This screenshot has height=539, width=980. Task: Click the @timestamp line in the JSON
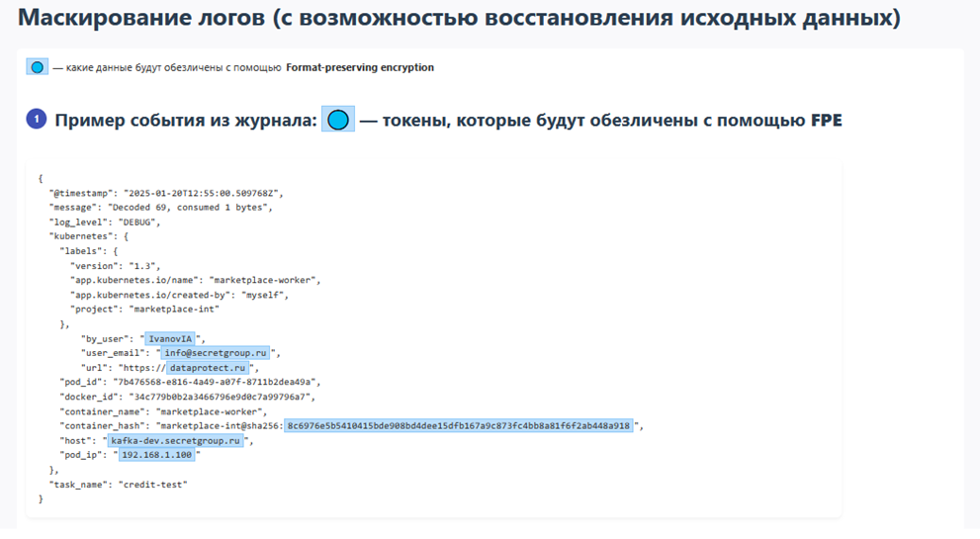(166, 193)
